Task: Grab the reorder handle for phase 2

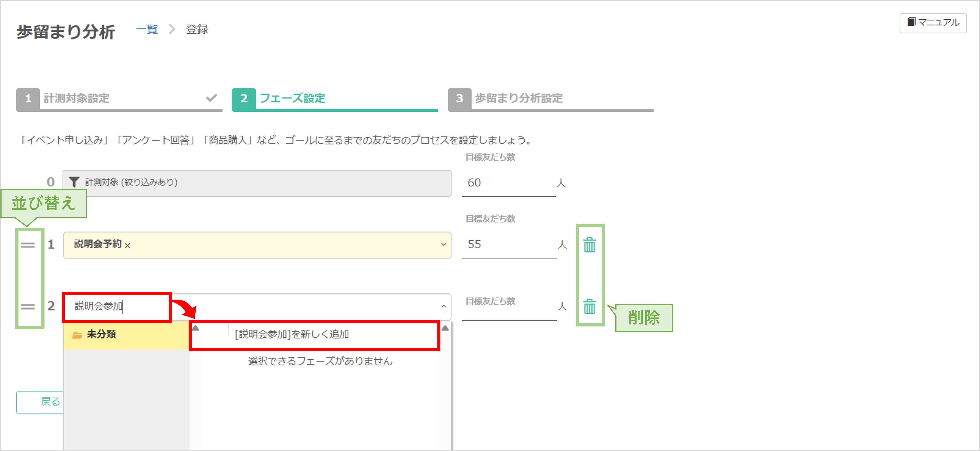Action: click(28, 306)
